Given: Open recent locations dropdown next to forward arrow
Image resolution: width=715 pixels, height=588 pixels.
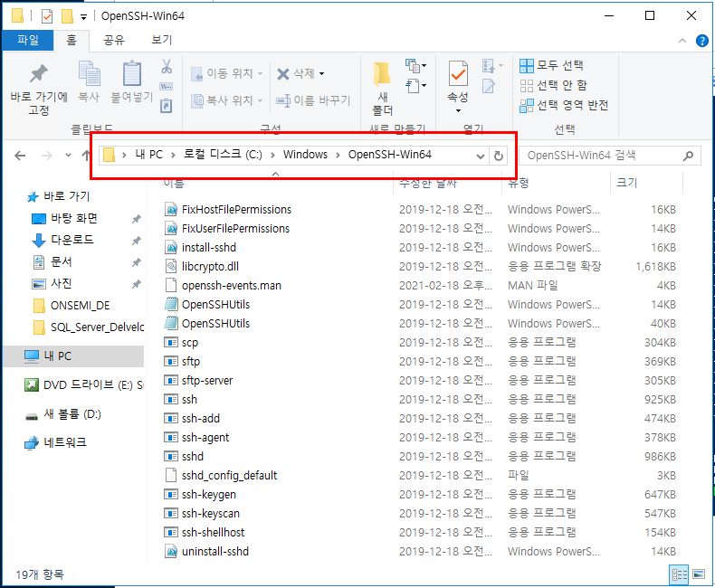Looking at the screenshot, I should (68, 156).
